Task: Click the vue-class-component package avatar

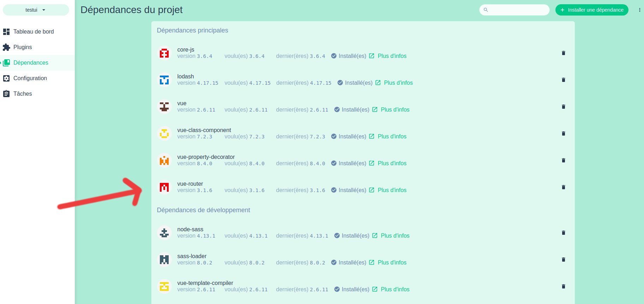Action: 164,133
